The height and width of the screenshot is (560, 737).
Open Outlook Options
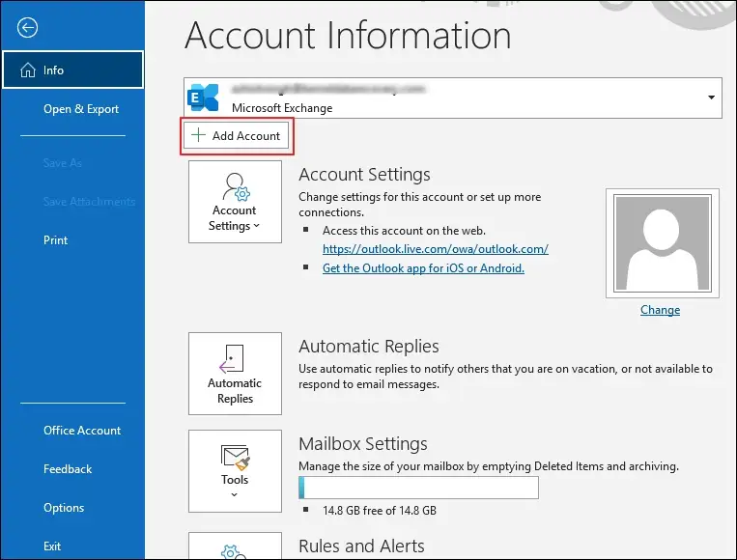[x=64, y=508]
